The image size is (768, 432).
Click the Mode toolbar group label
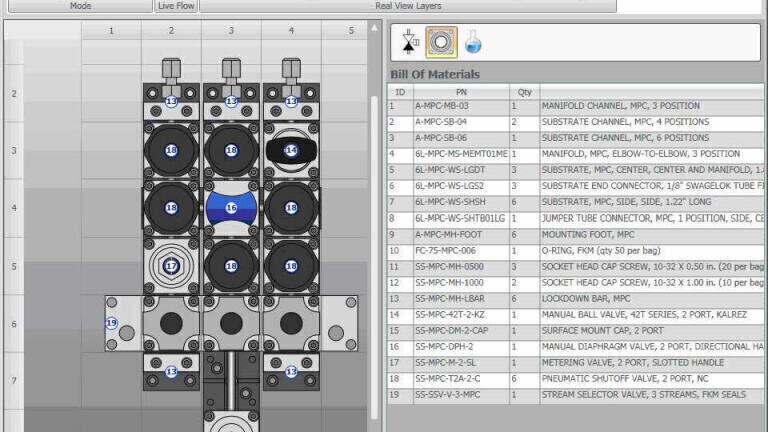[80, 6]
